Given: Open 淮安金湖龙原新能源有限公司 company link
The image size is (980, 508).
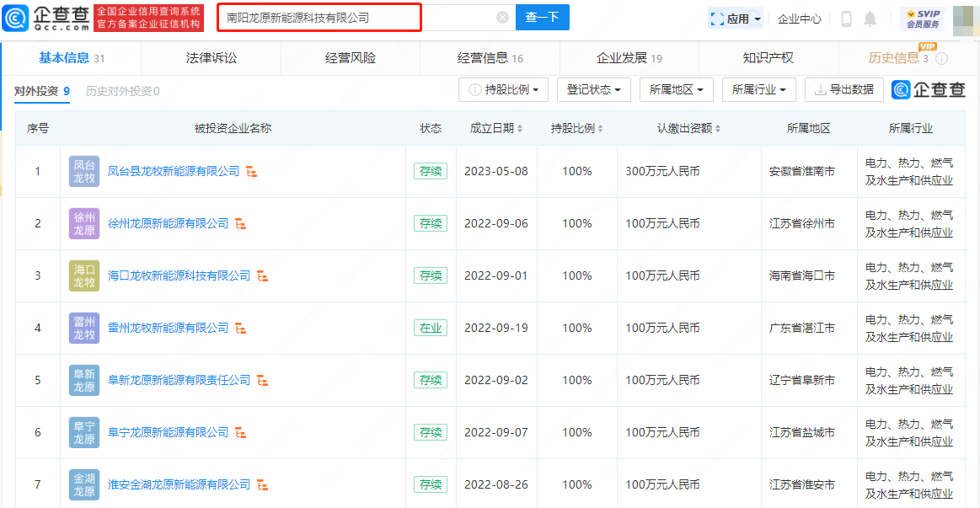Looking at the screenshot, I should click(179, 484).
